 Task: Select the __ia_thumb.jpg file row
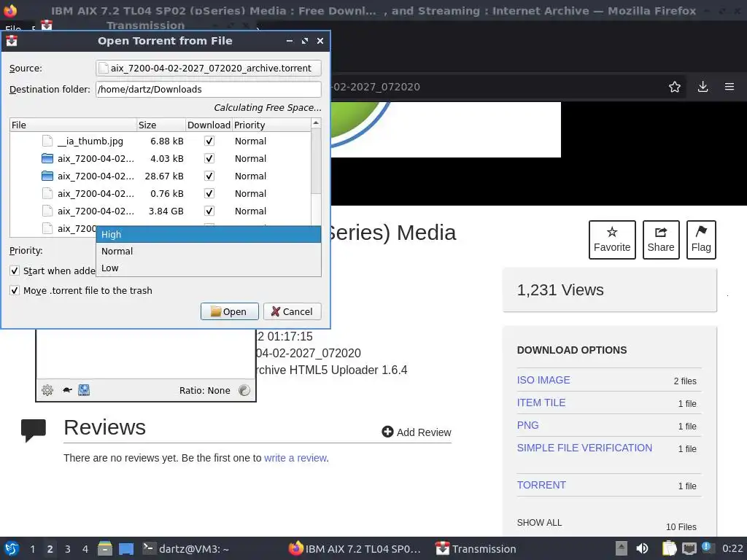click(160, 141)
